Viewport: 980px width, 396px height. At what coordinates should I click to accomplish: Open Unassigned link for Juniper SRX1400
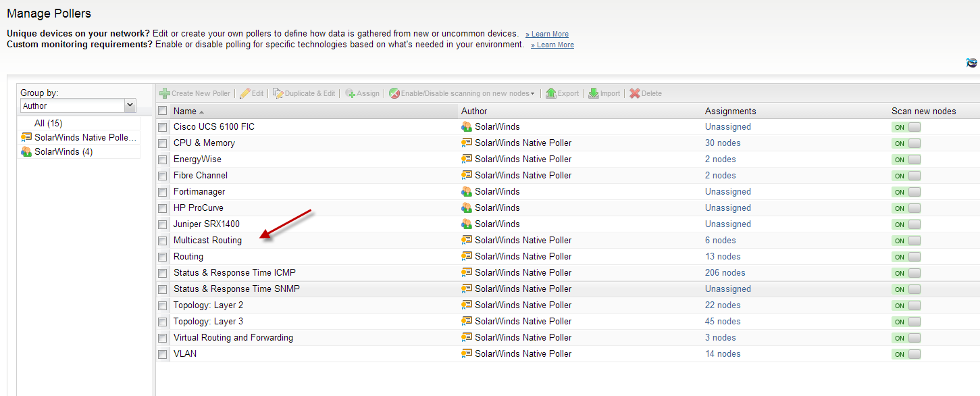click(x=728, y=224)
